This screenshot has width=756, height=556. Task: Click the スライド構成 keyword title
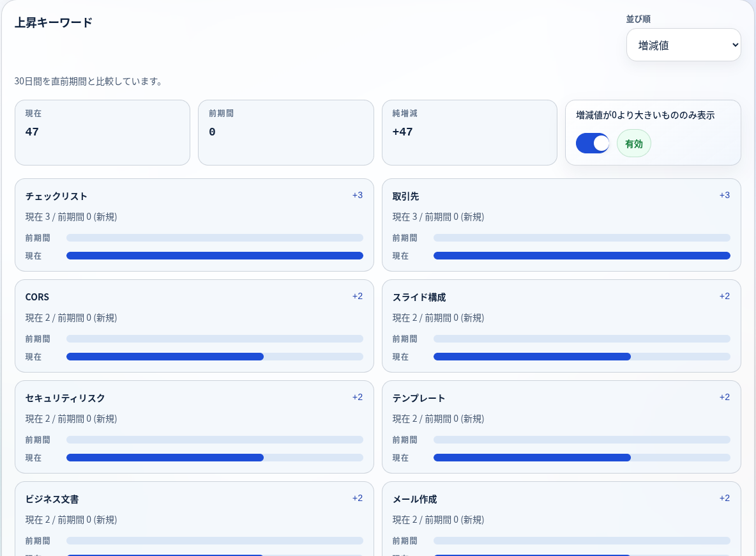click(419, 297)
